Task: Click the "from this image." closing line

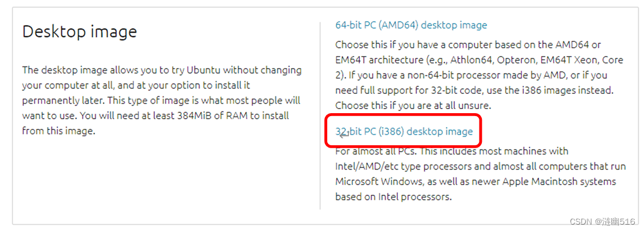Action: click(x=59, y=131)
